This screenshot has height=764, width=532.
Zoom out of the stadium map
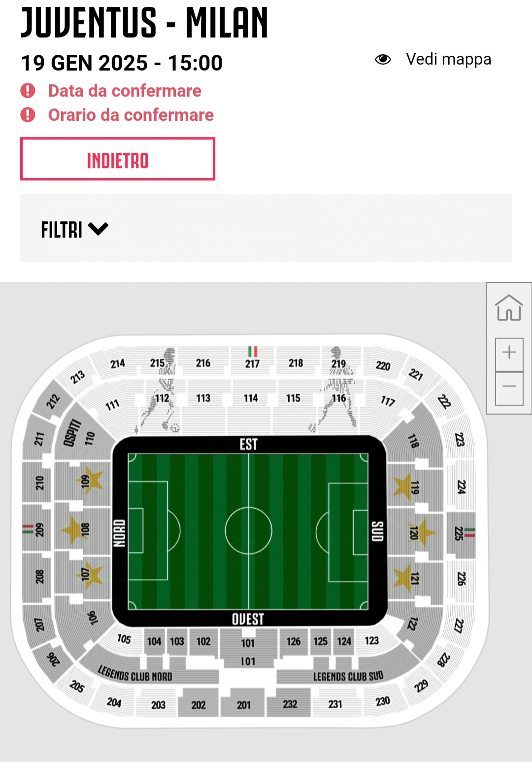click(x=509, y=388)
